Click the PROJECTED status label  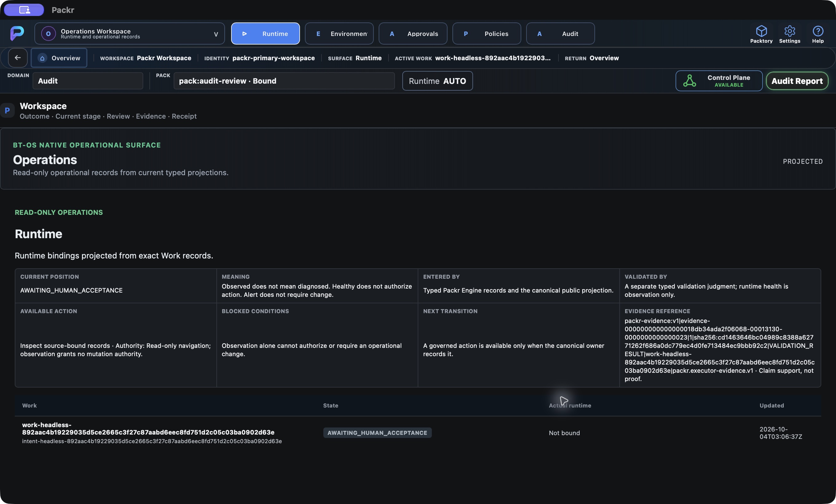pos(803,161)
